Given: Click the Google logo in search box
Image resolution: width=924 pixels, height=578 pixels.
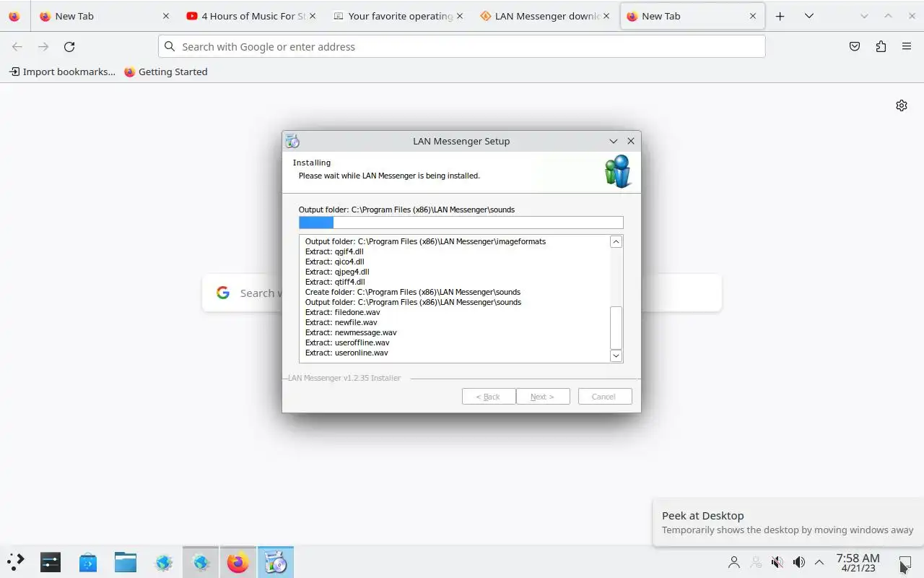Looking at the screenshot, I should (x=223, y=293).
